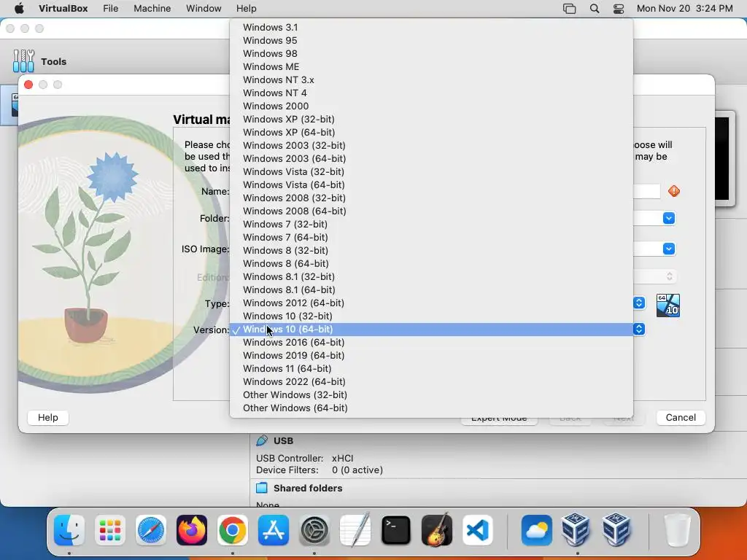Pick Windows 2000 from version list
Screen dimensions: 747x560
pos(431,106)
